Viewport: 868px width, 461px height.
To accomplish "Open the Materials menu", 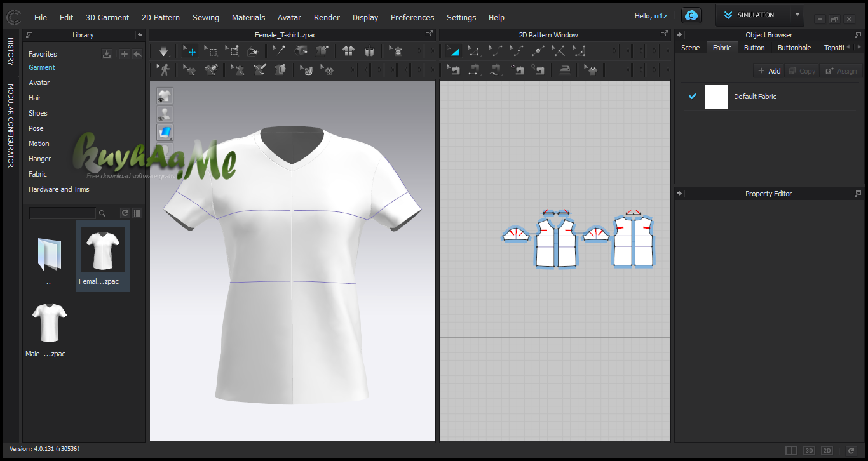I will pyautogui.click(x=248, y=17).
